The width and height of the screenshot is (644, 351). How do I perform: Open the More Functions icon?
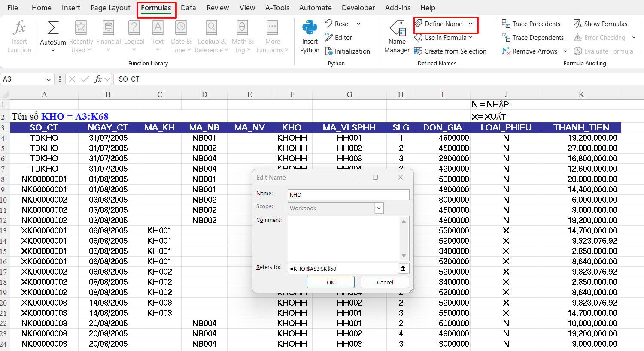coord(272,28)
